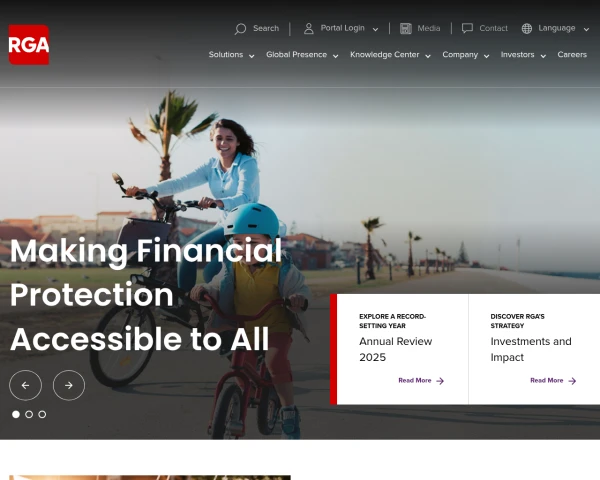This screenshot has height=480, width=600.
Task: Expand the Solutions menu chevron
Action: click(251, 56)
